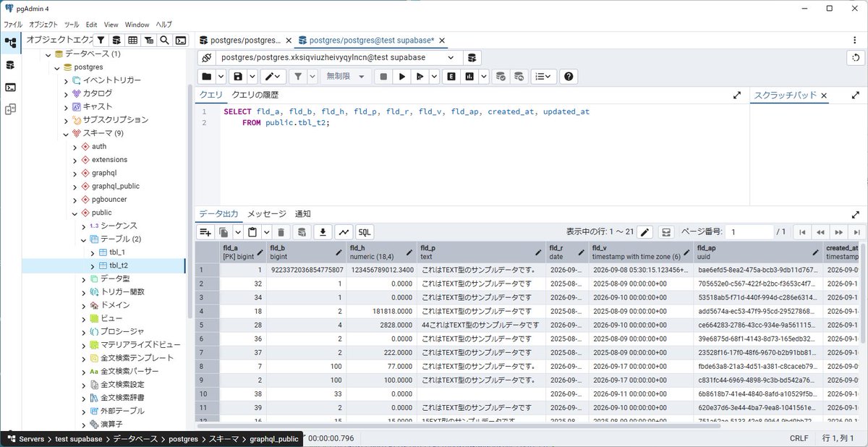The image size is (868, 447).
Task: Click the Explain query E icon
Action: [x=451, y=76]
